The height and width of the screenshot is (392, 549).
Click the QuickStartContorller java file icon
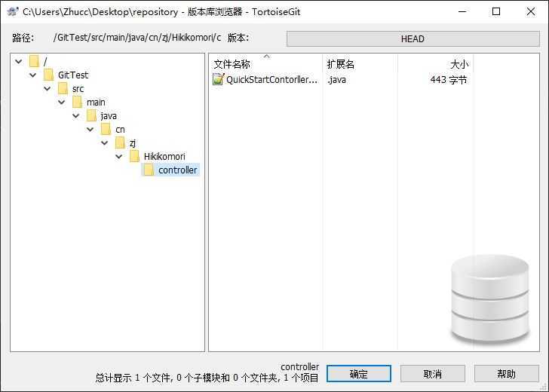218,79
